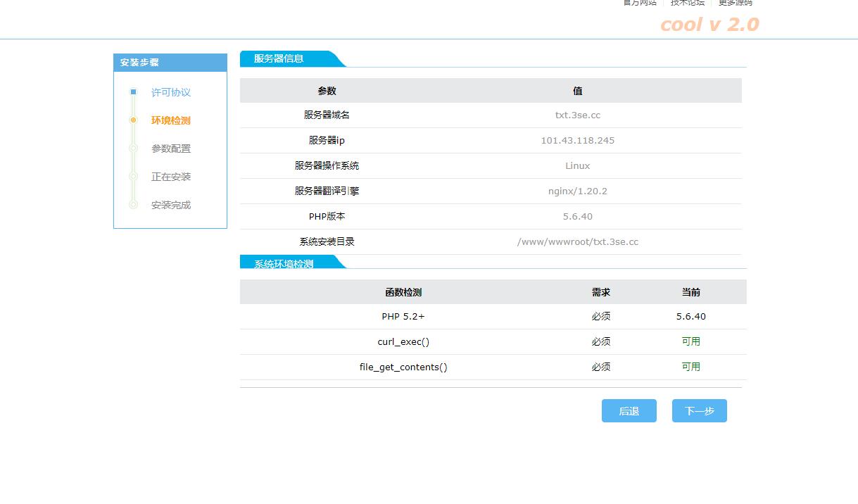Click the 参数配置 step circle marker
This screenshot has height=504, width=858.
(133, 149)
